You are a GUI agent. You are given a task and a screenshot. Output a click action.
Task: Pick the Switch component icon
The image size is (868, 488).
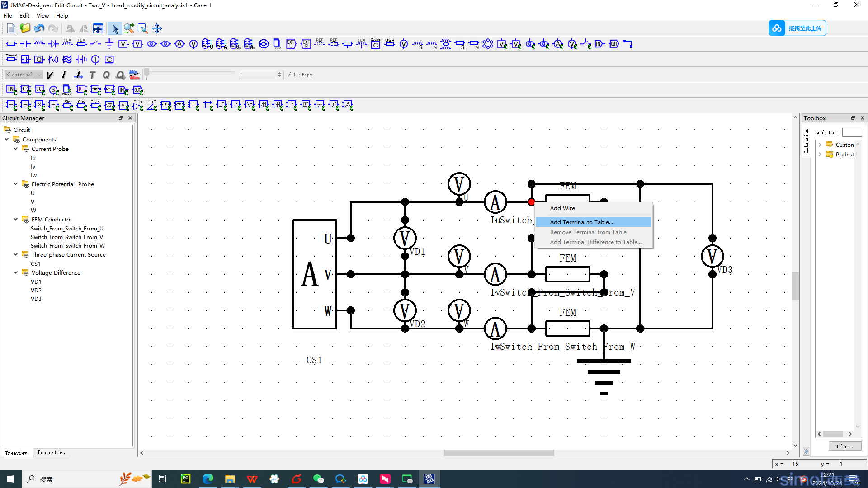[x=95, y=44]
